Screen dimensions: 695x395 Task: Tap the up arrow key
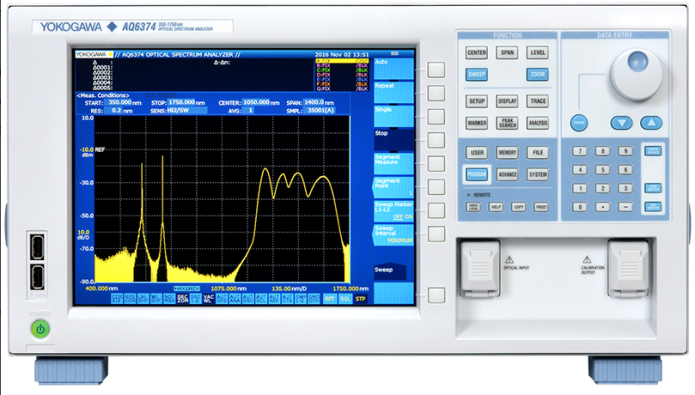(651, 123)
